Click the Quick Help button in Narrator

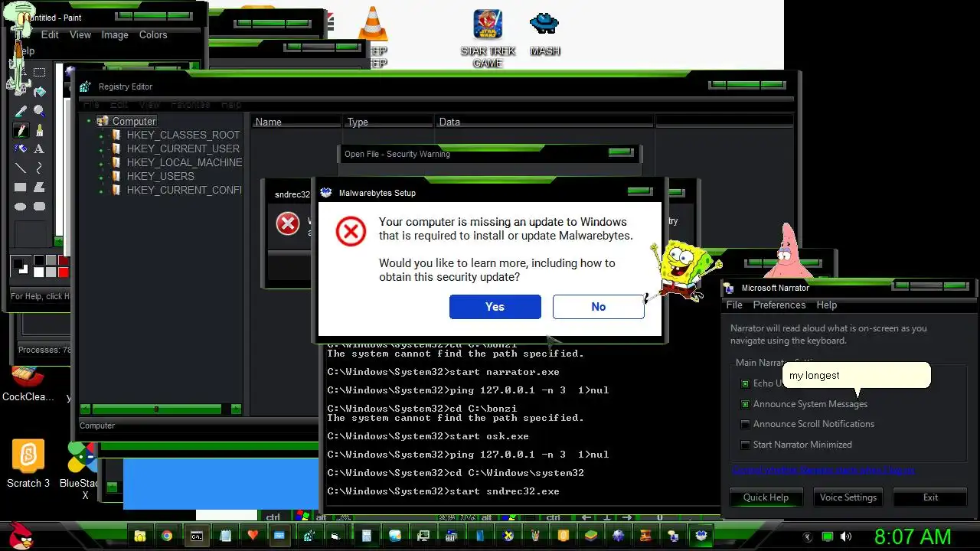(x=766, y=497)
